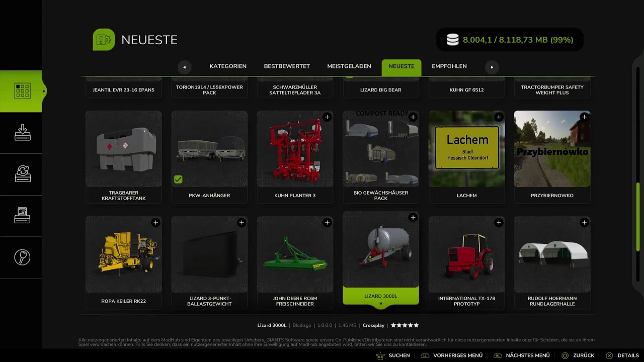Open the Lachem town sign thumbnail
This screenshot has height=362, width=644.
pyautogui.click(x=466, y=149)
